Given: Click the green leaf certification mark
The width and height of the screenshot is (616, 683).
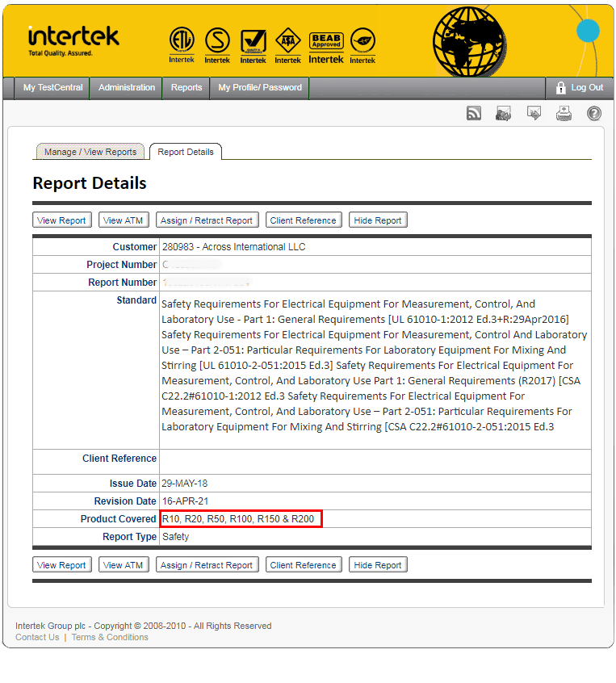Looking at the screenshot, I should (362, 44).
